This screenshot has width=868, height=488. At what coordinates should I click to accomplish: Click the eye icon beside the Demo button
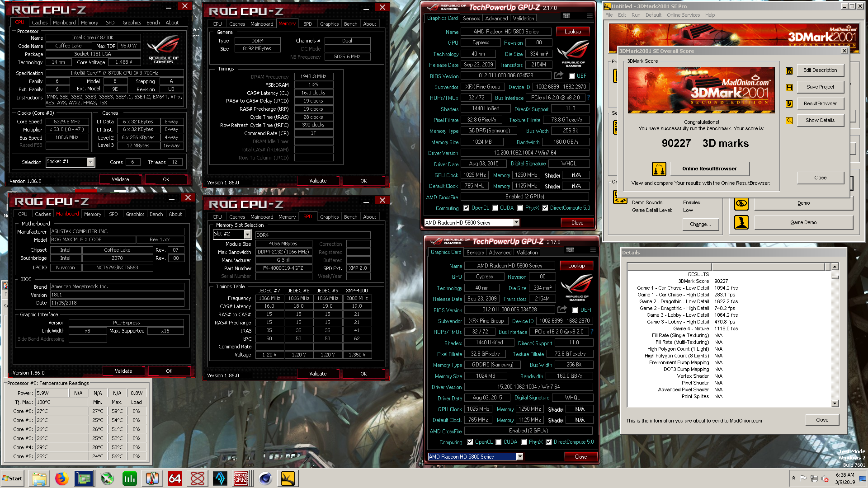point(741,203)
